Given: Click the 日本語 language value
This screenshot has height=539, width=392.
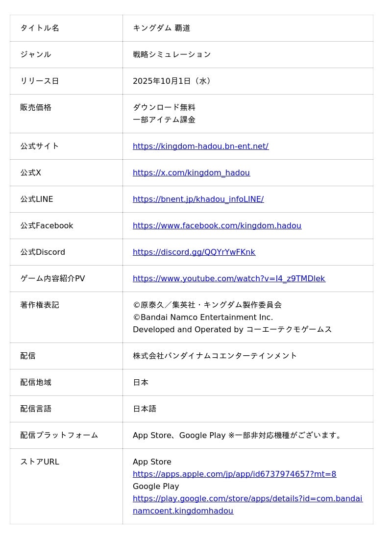Looking at the screenshot, I should pyautogui.click(x=144, y=409).
